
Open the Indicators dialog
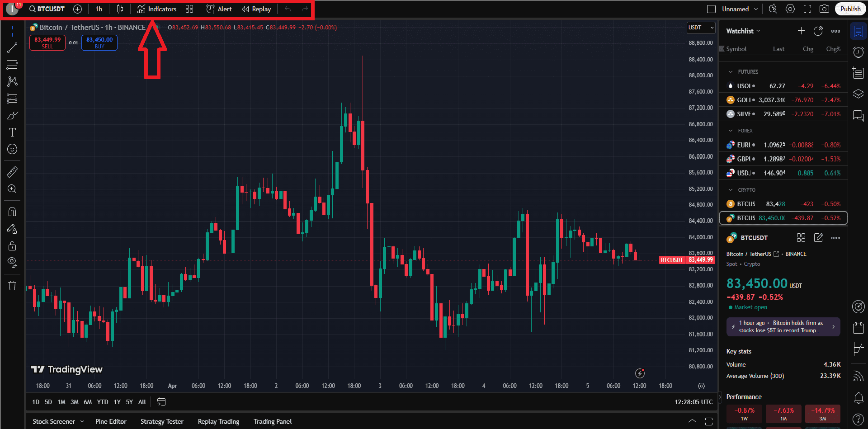[x=157, y=9]
